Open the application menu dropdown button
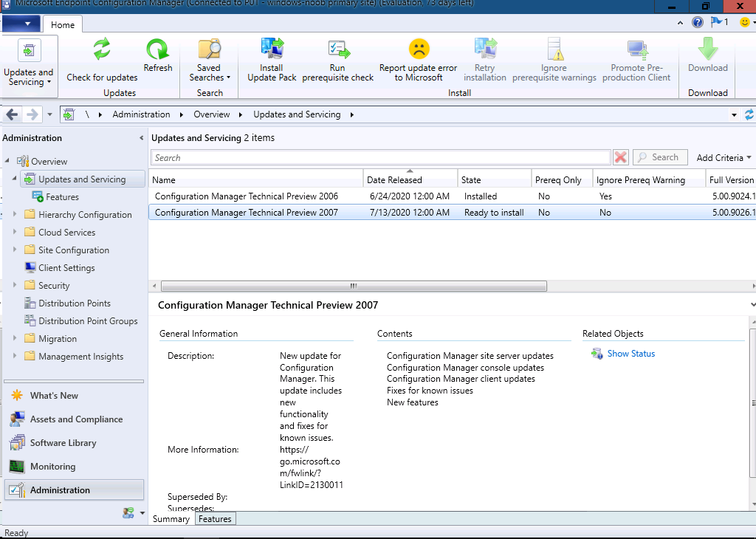This screenshot has height=539, width=756. [x=20, y=23]
